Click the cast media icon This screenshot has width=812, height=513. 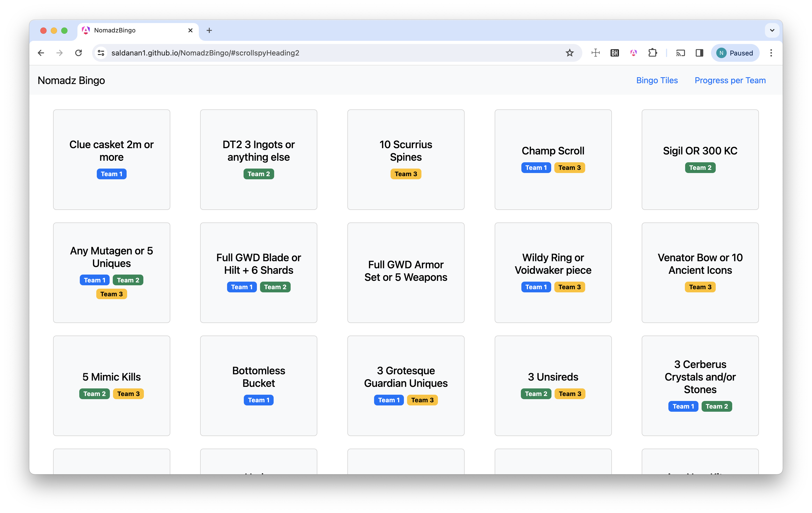[680, 53]
